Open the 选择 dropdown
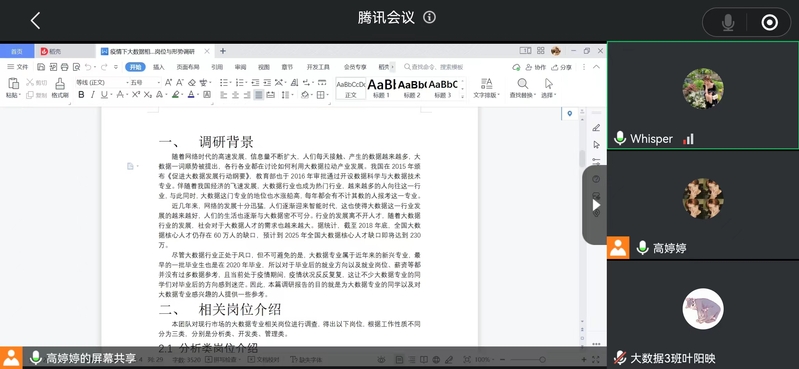Screen dimensions: 799x369 (548, 88)
